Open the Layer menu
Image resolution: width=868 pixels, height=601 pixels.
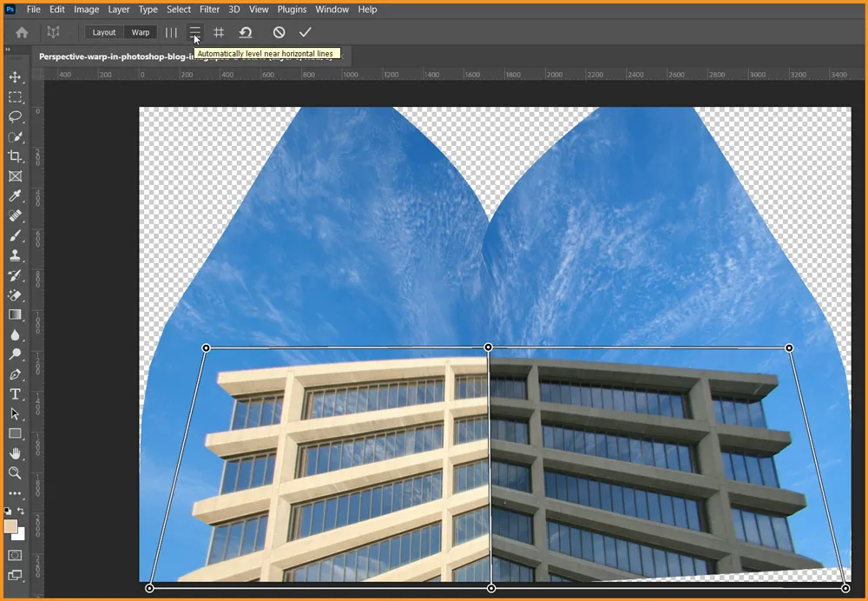(119, 10)
